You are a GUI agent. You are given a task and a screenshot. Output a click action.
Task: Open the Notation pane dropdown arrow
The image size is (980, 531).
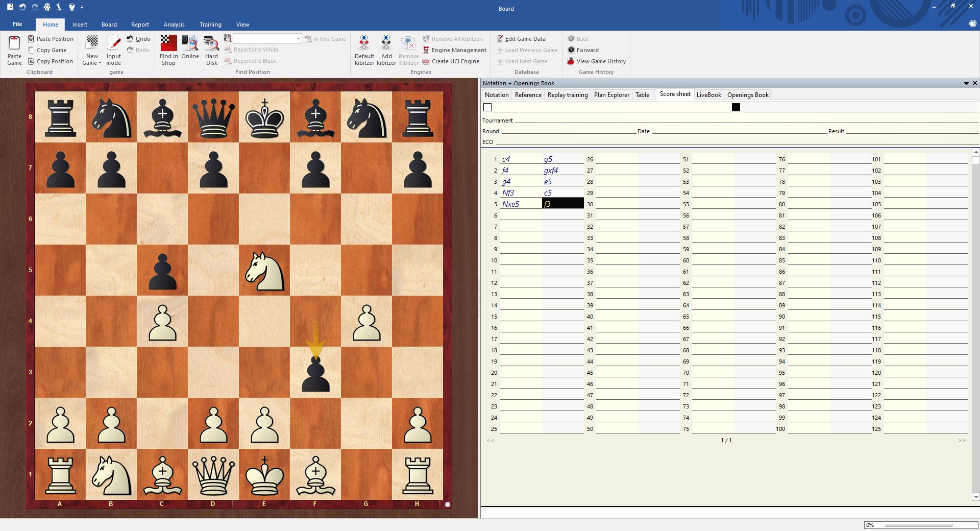[966, 83]
